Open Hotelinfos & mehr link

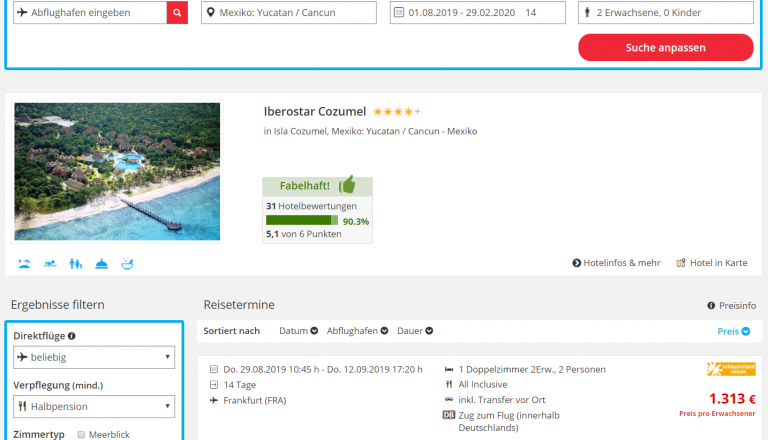[616, 263]
